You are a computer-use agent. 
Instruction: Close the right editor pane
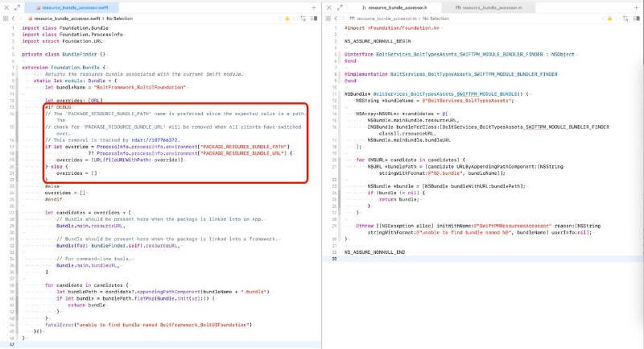click(329, 6)
